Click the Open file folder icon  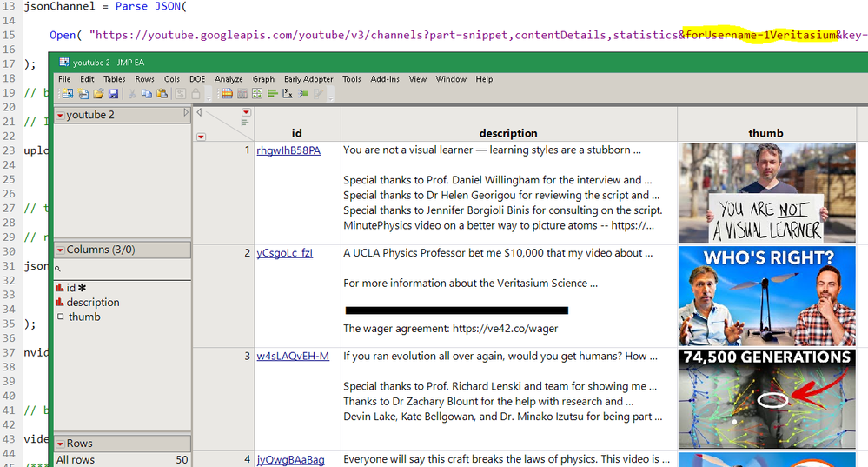98,94
